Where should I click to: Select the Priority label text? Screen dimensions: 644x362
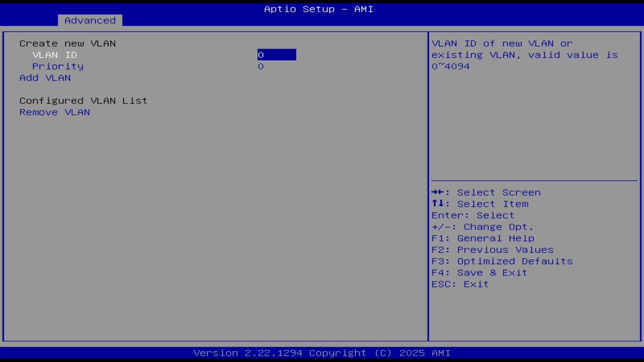click(x=58, y=66)
